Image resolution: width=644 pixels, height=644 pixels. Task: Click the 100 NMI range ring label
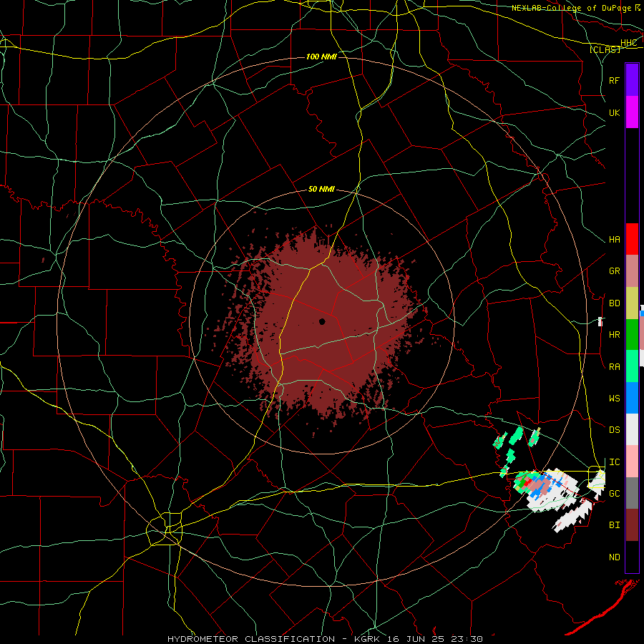(x=321, y=57)
